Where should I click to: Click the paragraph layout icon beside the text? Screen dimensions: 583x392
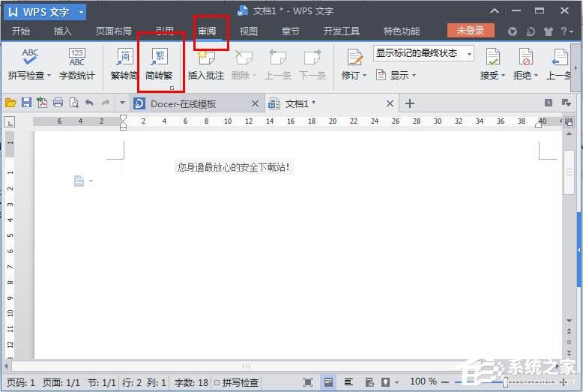(x=79, y=181)
